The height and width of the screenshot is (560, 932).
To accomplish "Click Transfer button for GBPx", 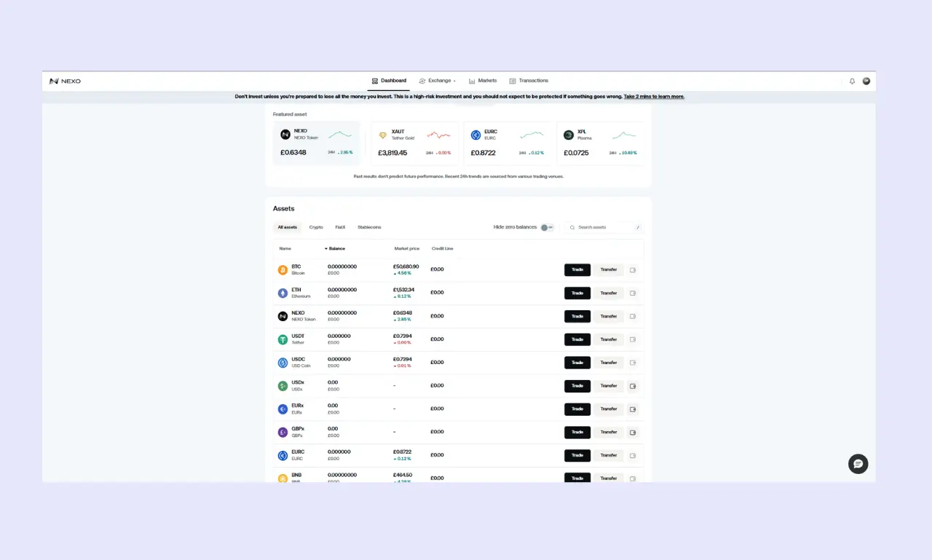I will coord(609,433).
